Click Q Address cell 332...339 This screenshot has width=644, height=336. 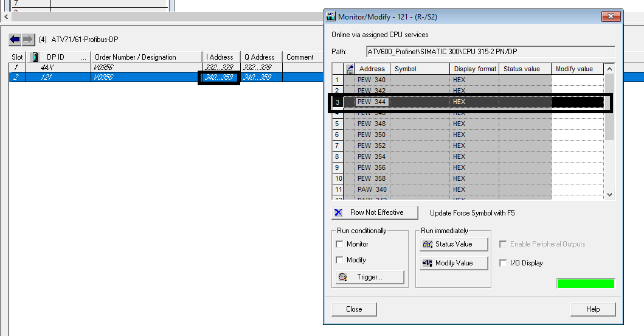261,68
